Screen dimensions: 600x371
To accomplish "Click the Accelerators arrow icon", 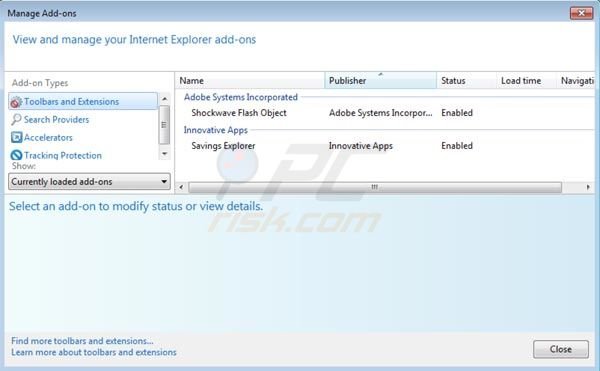I will point(16,137).
